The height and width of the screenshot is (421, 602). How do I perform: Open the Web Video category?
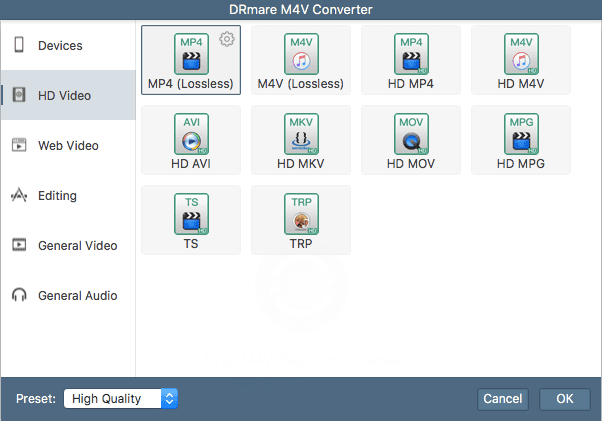point(68,145)
